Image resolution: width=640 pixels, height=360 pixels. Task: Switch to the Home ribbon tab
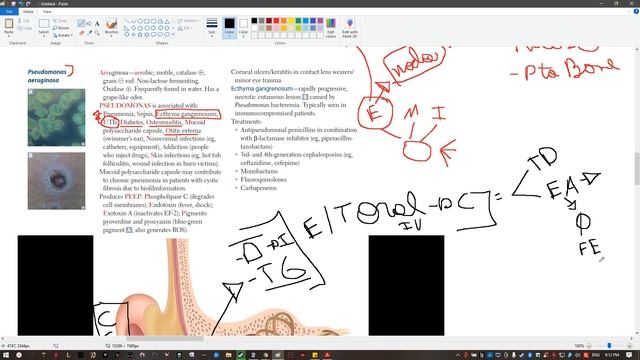28,12
